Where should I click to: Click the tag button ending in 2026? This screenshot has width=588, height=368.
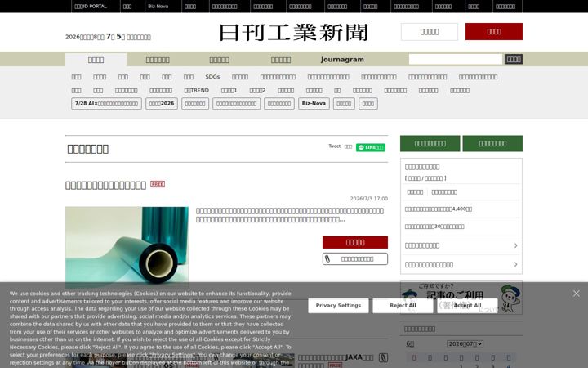pos(162,104)
